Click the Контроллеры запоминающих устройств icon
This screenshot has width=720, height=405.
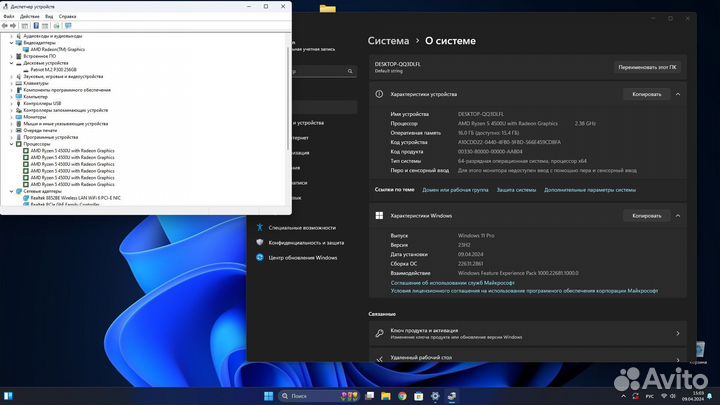pos(19,110)
